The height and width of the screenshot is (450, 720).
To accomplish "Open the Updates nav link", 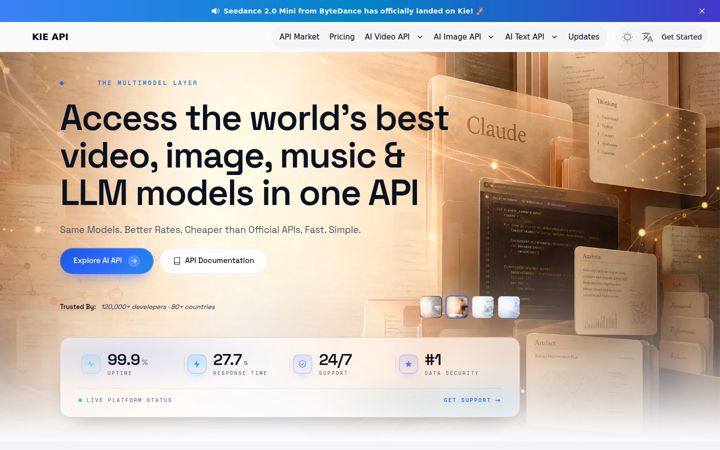I will pyautogui.click(x=584, y=37).
